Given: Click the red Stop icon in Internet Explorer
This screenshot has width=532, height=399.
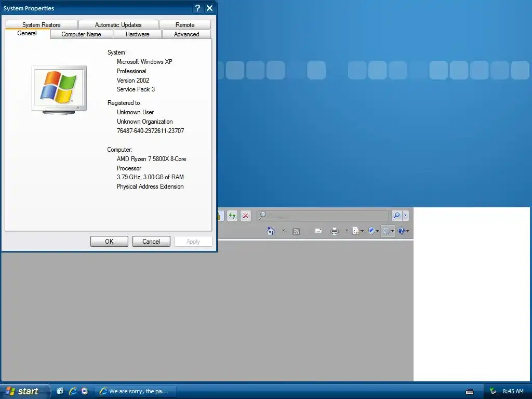Looking at the screenshot, I should click(x=246, y=216).
